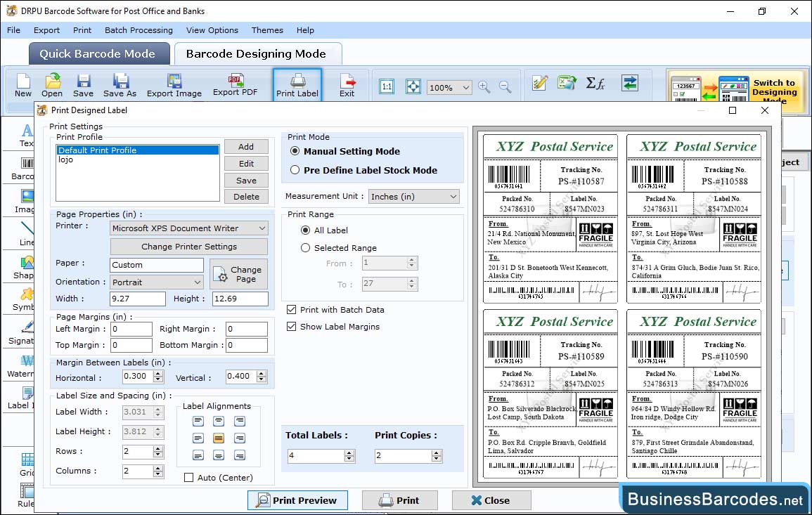Open the zoom percentage dropdown
Viewport: 812px width, 515px height.
point(449,87)
